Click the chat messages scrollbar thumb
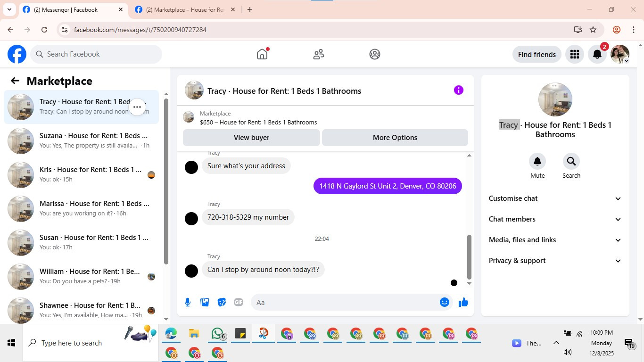This screenshot has width=644, height=362. click(469, 257)
